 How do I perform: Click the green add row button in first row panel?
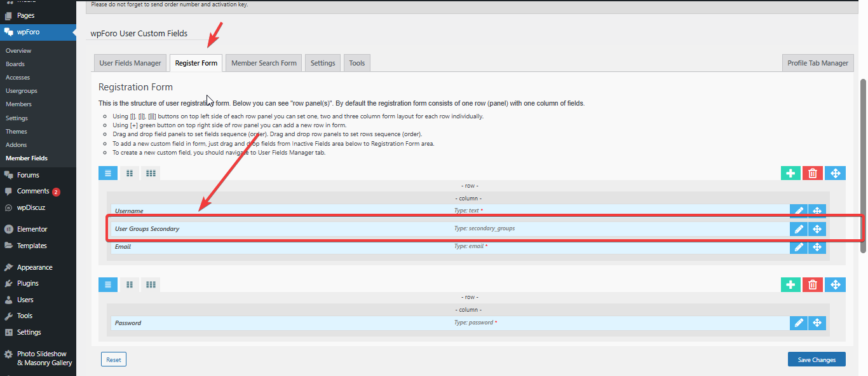pos(790,173)
